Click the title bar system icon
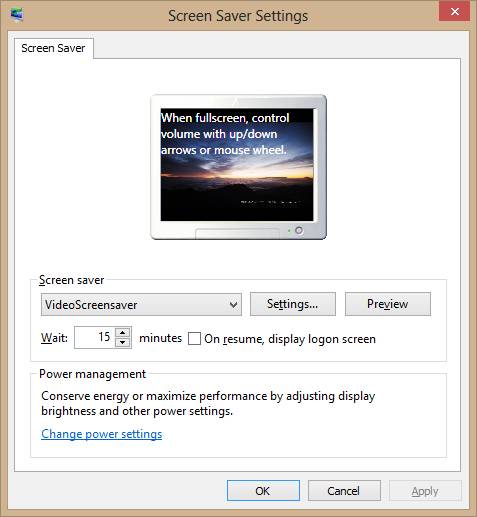 click(x=17, y=15)
